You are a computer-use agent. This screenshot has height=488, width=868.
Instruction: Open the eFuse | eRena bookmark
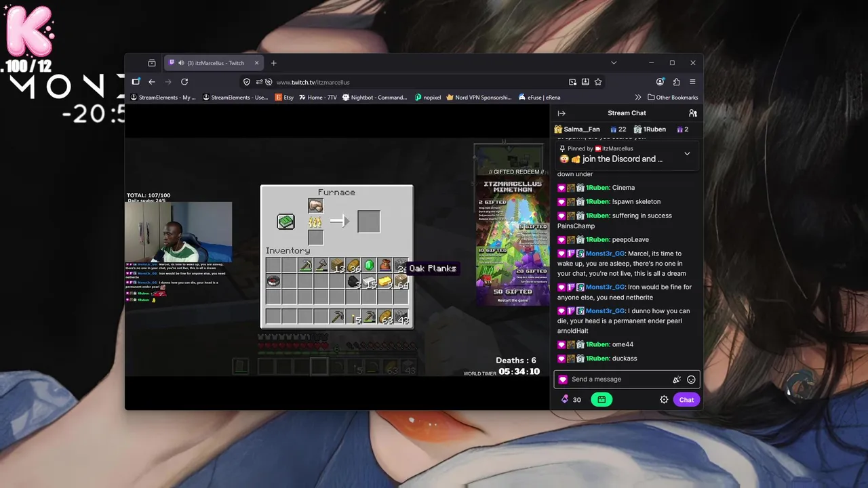point(541,98)
